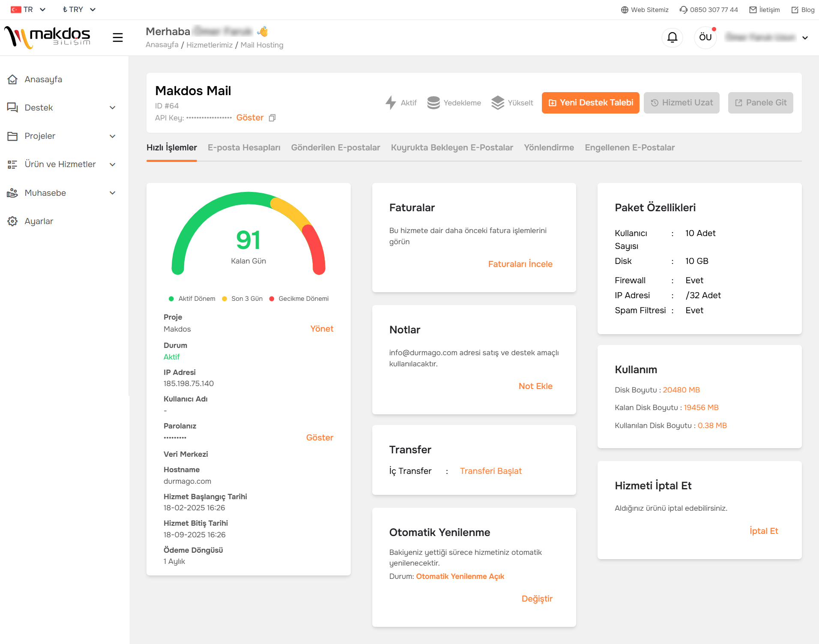Viewport: 819px width, 644px height.
Task: Expand the Projeler sidebar menu chevron
Action: [x=113, y=136]
